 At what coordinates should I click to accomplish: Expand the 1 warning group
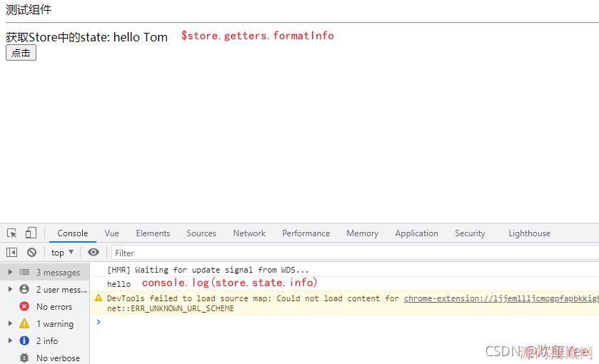click(10, 323)
